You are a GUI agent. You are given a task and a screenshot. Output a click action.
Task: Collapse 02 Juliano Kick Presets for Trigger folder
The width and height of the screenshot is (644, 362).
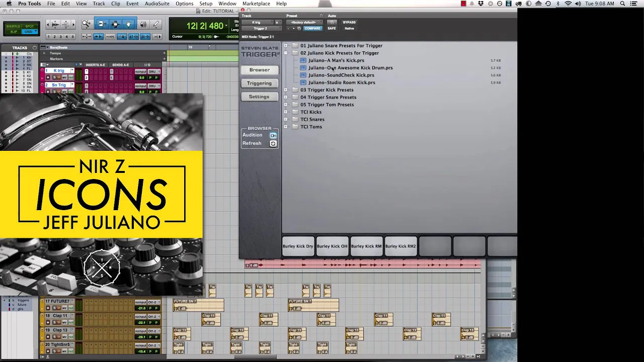285,53
